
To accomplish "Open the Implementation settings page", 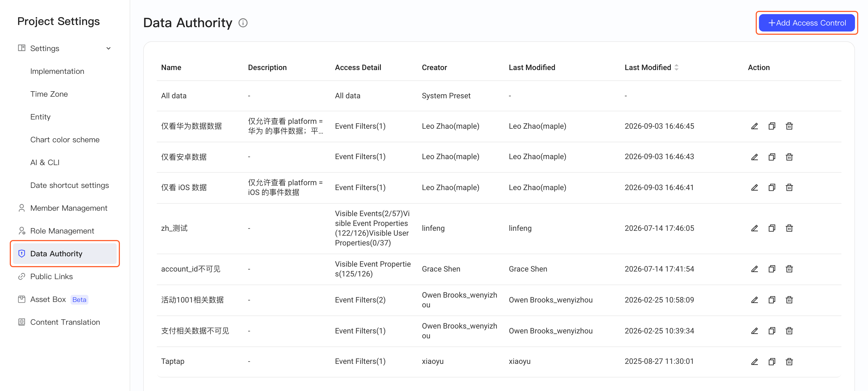I will coord(57,71).
